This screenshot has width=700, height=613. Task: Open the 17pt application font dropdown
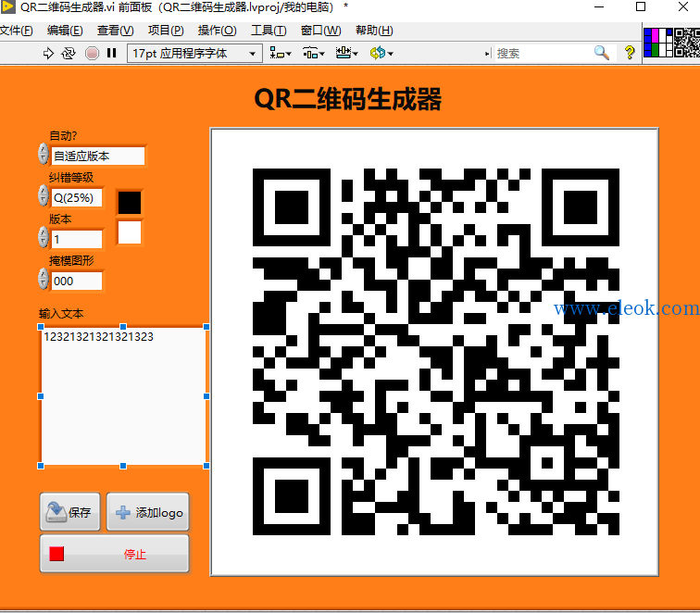[x=194, y=54]
